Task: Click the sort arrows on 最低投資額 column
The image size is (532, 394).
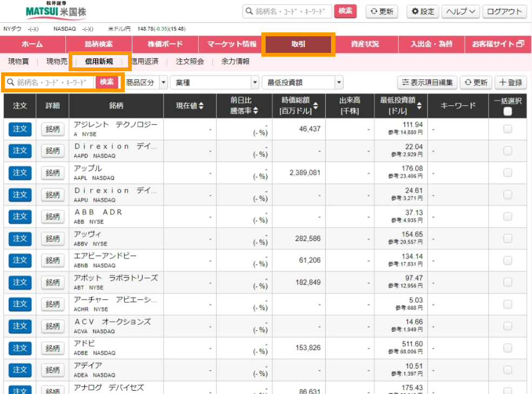Action: (419, 106)
